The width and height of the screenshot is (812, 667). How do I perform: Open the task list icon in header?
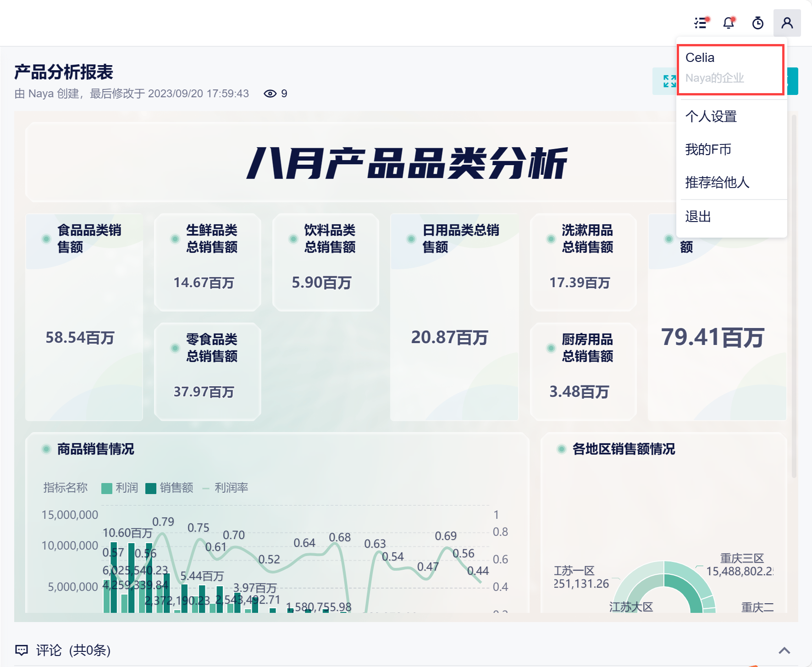click(x=701, y=22)
